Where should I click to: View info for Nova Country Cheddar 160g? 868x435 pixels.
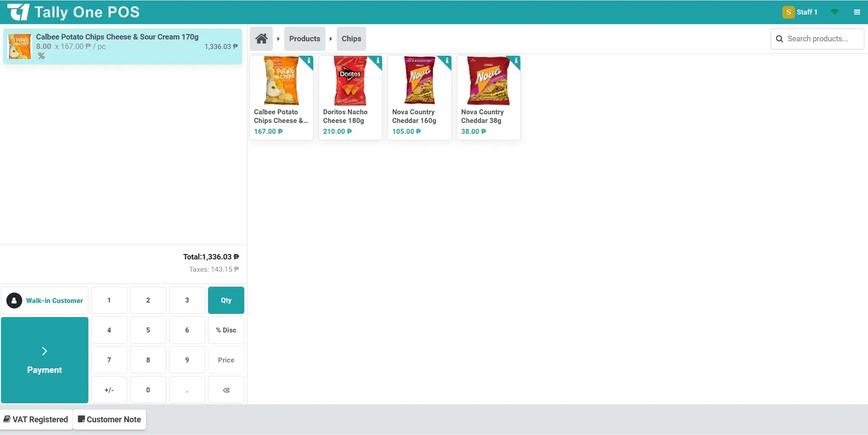tap(446, 61)
